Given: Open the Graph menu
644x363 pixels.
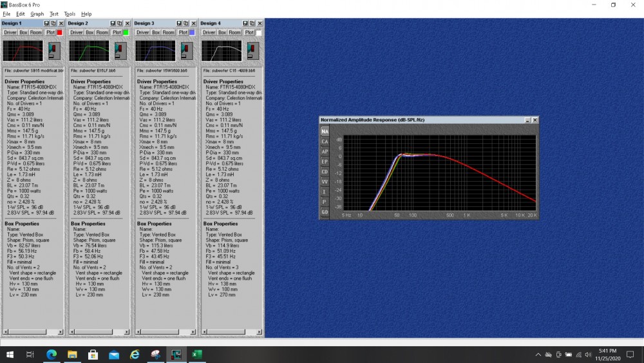Looking at the screenshot, I should point(37,14).
